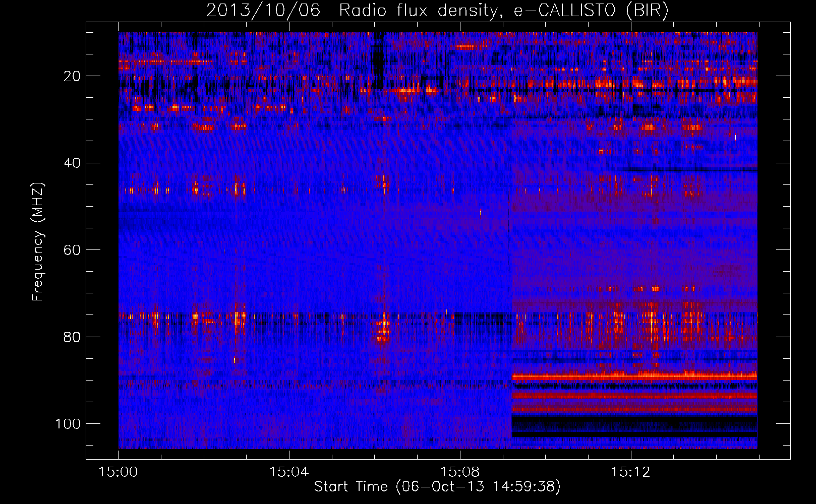
Task: Click the '80' frequency tick label
Action: tap(72, 337)
